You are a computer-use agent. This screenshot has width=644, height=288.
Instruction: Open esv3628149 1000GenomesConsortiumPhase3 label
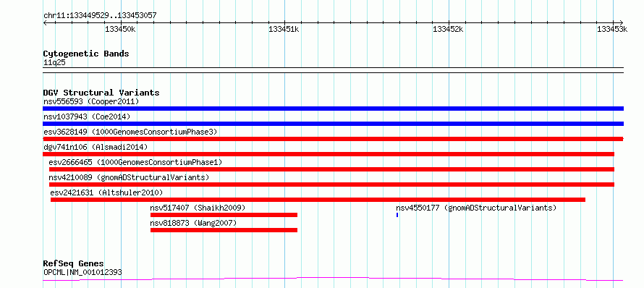[130, 132]
